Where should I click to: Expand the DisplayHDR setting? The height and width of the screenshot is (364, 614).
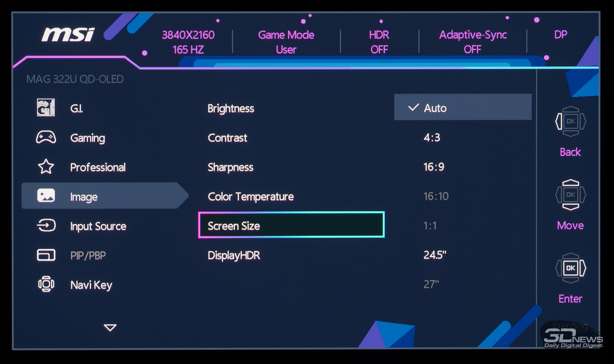[x=234, y=255]
